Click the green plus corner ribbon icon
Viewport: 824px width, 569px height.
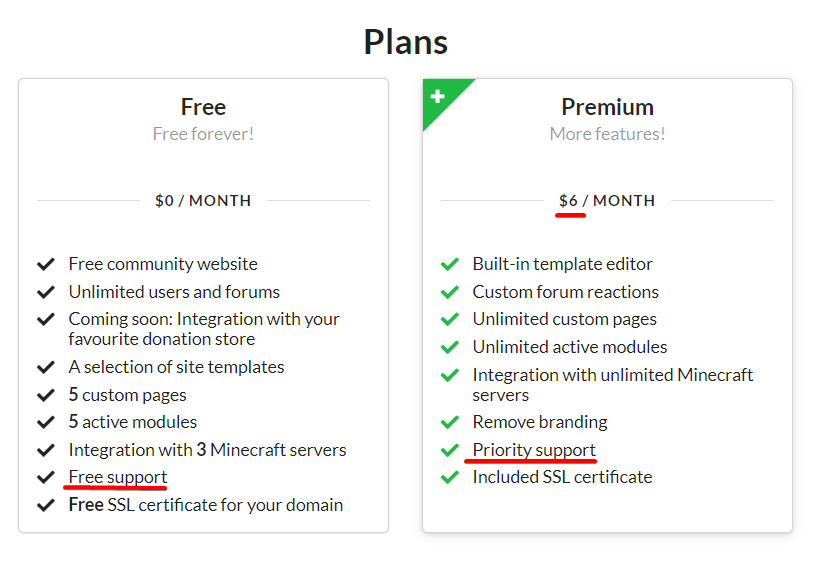[x=437, y=97]
